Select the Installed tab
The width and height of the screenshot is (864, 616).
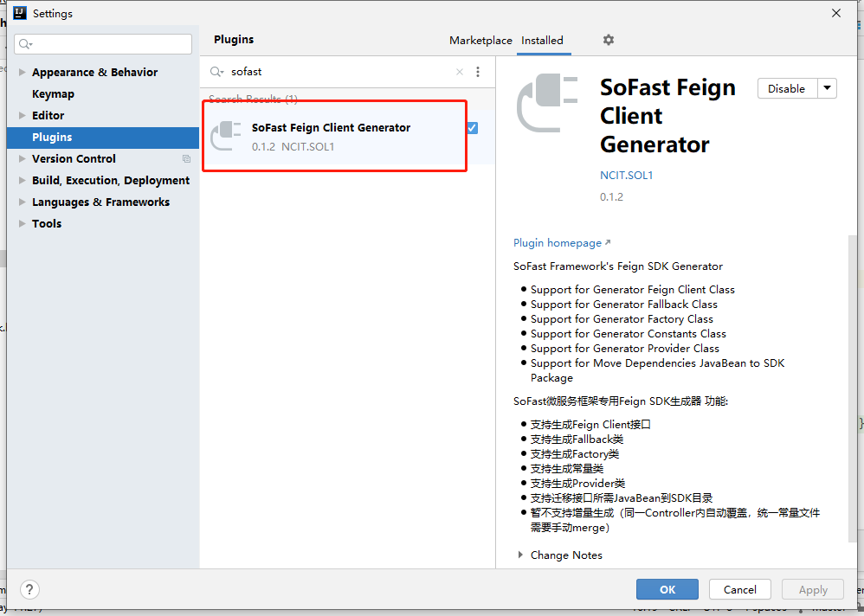point(542,41)
